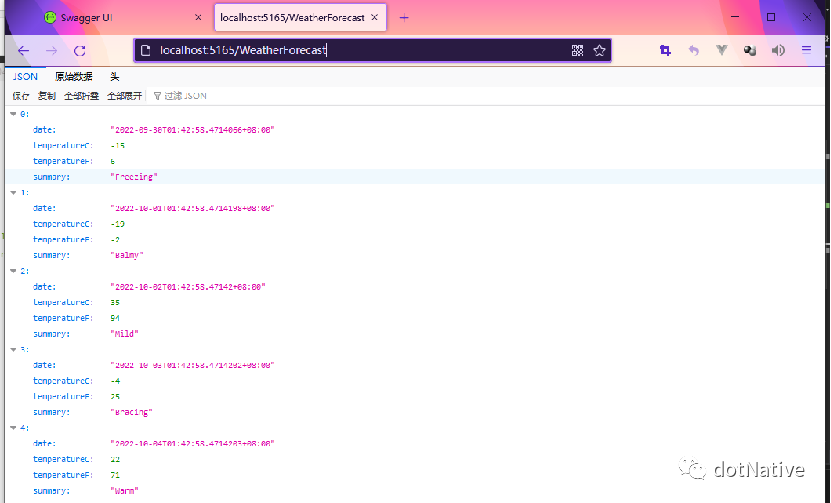This screenshot has width=831, height=503.
Task: Collapse JSON array item 2
Action: click(13, 271)
